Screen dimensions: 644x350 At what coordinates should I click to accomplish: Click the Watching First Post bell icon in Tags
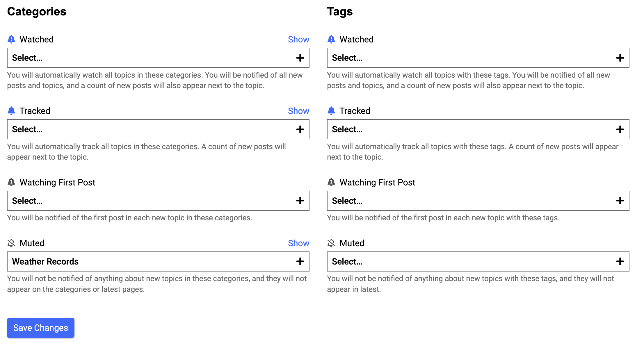331,182
